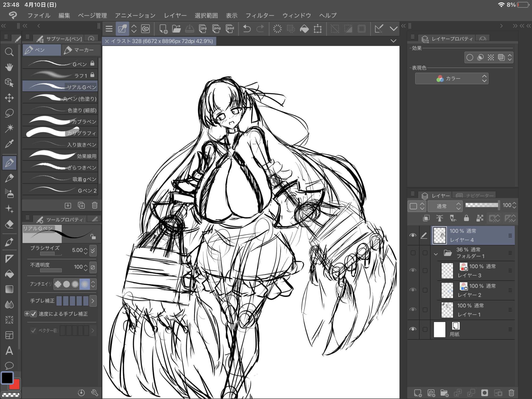The image size is (532, 399).
Task: Select the Eraser tool in the toolbar
Action: coord(9,224)
